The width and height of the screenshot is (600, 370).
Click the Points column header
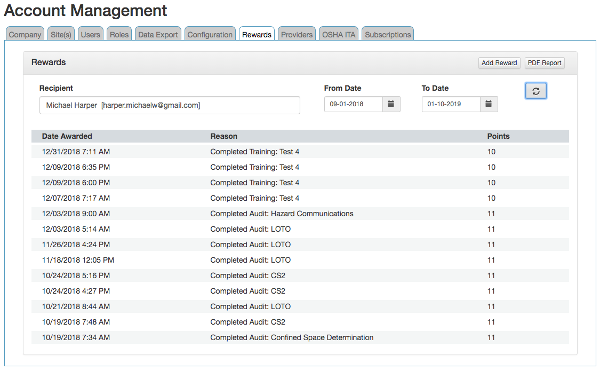498,136
